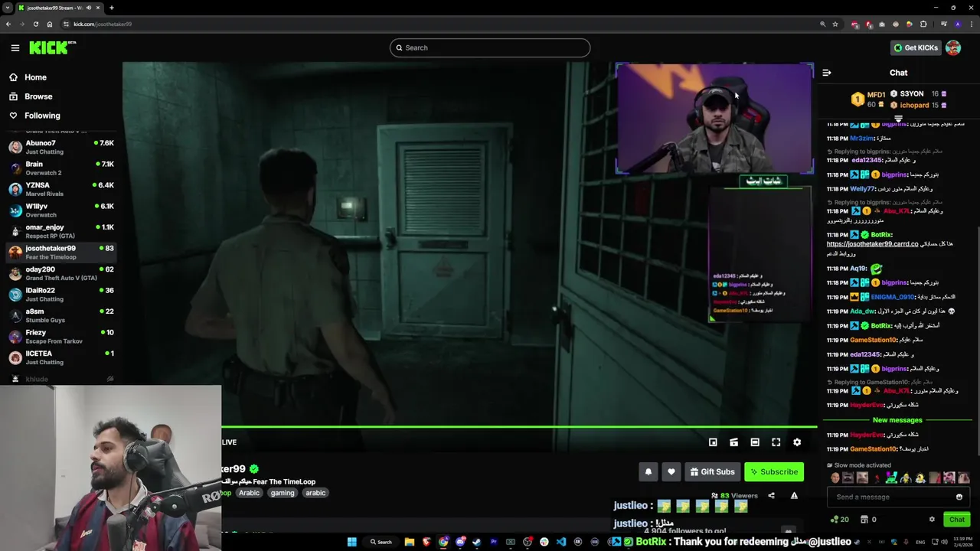Enter fullscreen on the video player

click(x=776, y=442)
